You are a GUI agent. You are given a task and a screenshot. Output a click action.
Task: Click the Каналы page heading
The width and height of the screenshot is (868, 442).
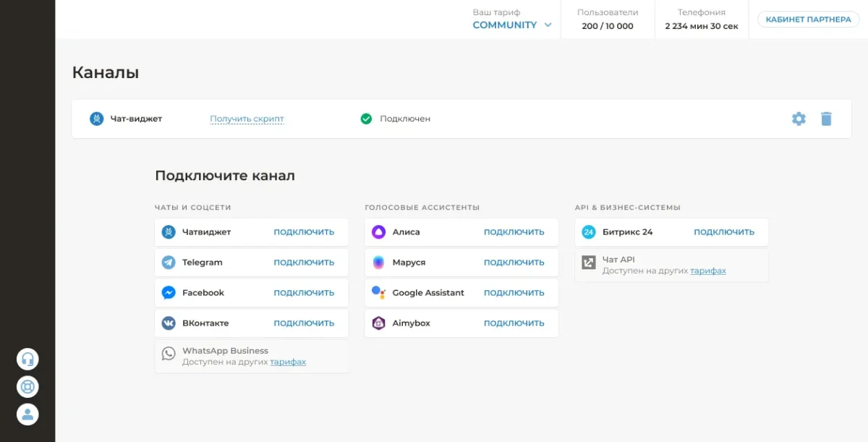[106, 72]
